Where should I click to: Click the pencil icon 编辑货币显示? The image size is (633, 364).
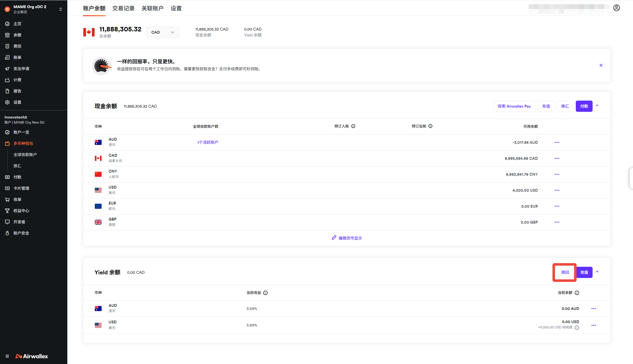334,238
